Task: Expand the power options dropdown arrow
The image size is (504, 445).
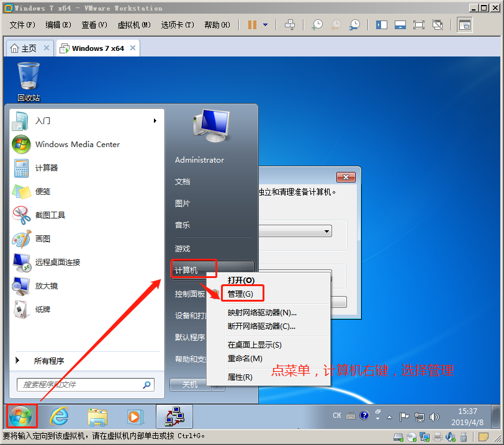Action: coord(265,25)
